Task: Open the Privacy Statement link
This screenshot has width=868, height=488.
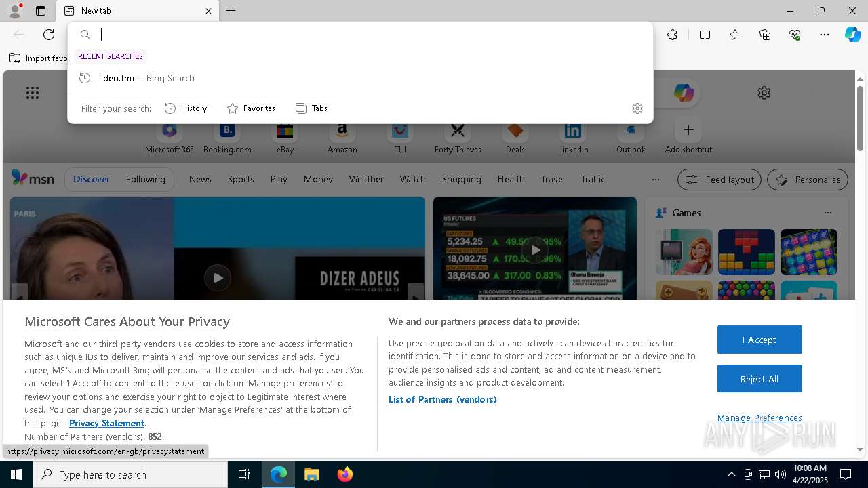Action: pyautogui.click(x=106, y=423)
